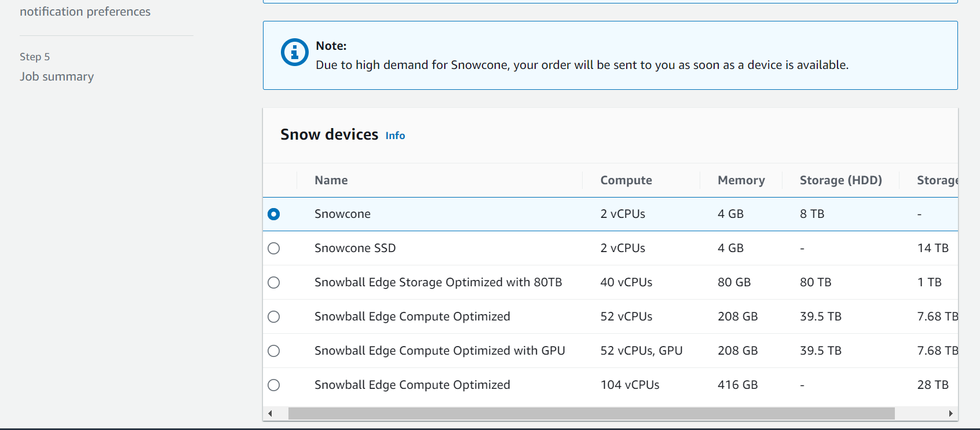The image size is (980, 430).
Task: Click the Memory column header
Action: (x=741, y=180)
